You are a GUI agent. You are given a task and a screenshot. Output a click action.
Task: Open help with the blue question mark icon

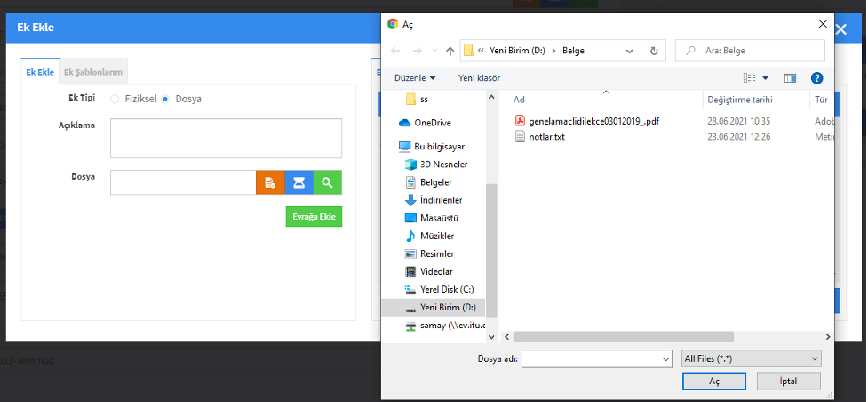click(817, 78)
